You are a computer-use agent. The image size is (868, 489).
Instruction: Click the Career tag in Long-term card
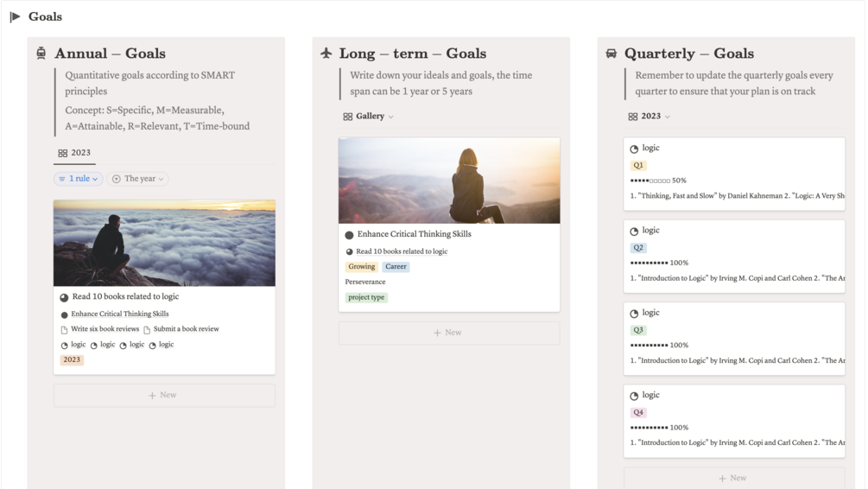coord(396,267)
